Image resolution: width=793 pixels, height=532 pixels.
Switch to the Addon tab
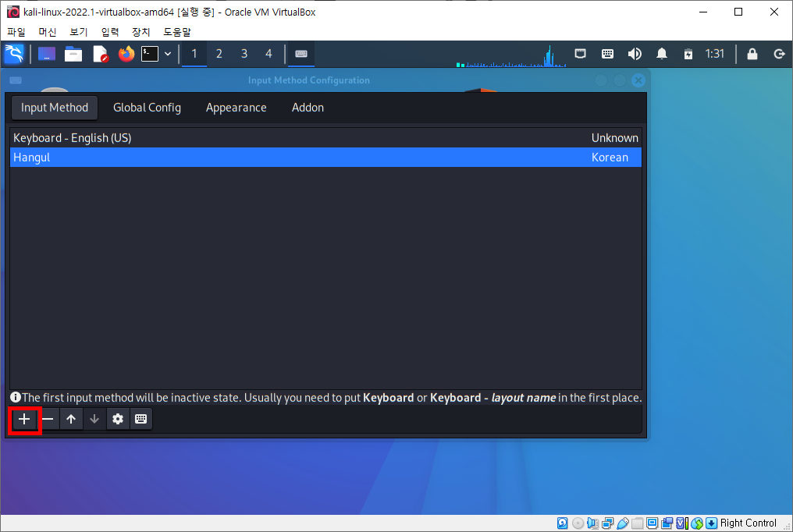pos(308,108)
